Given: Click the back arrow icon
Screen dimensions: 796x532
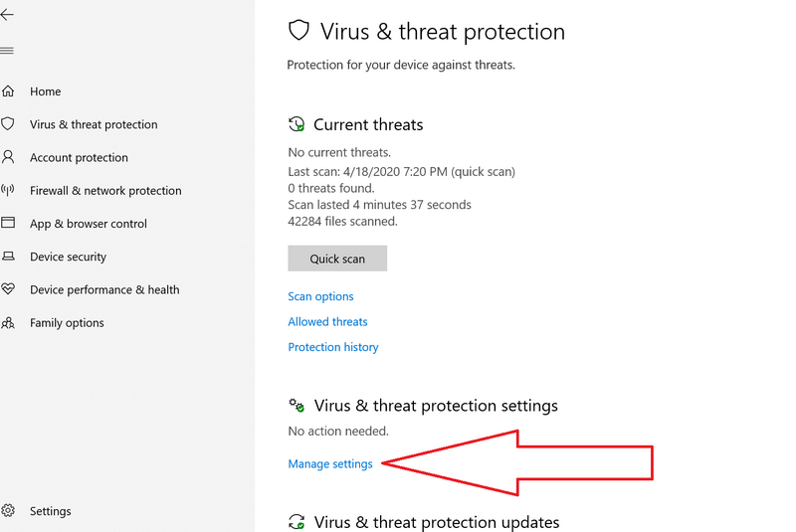Looking at the screenshot, I should [x=7, y=16].
